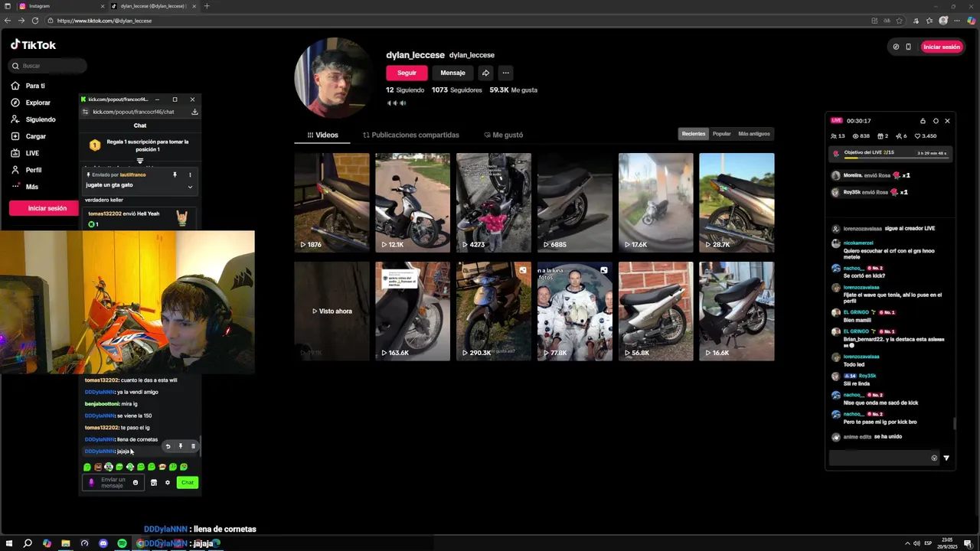Click the heart likes icon showing 3.450
This screenshot has width=980, height=551.
pos(917,136)
